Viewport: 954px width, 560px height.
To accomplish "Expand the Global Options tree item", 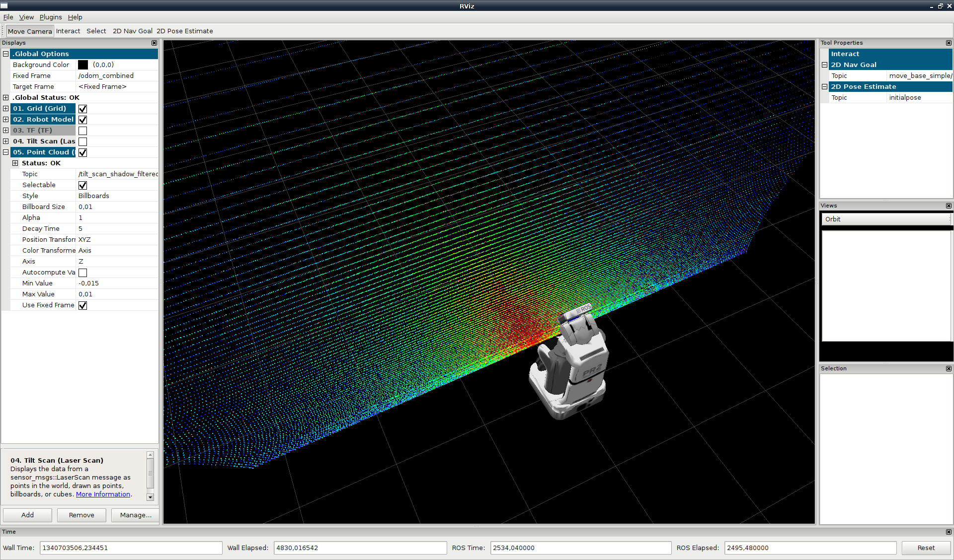I will (x=6, y=53).
